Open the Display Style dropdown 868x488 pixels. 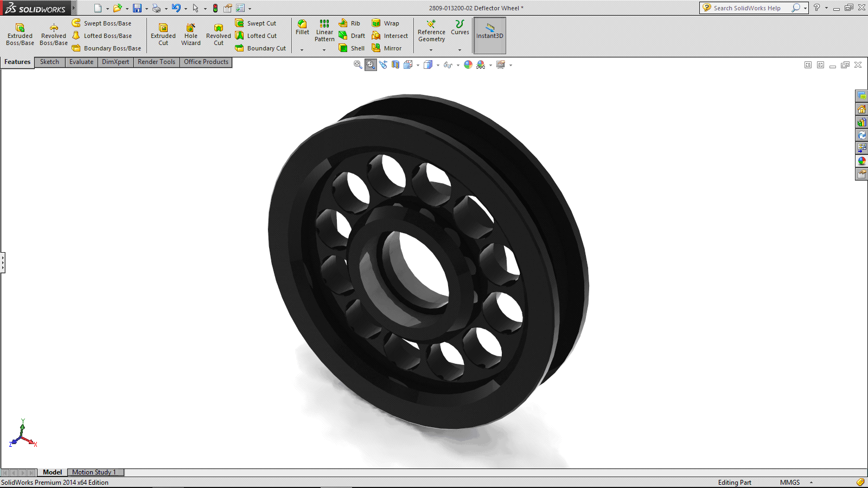point(438,65)
